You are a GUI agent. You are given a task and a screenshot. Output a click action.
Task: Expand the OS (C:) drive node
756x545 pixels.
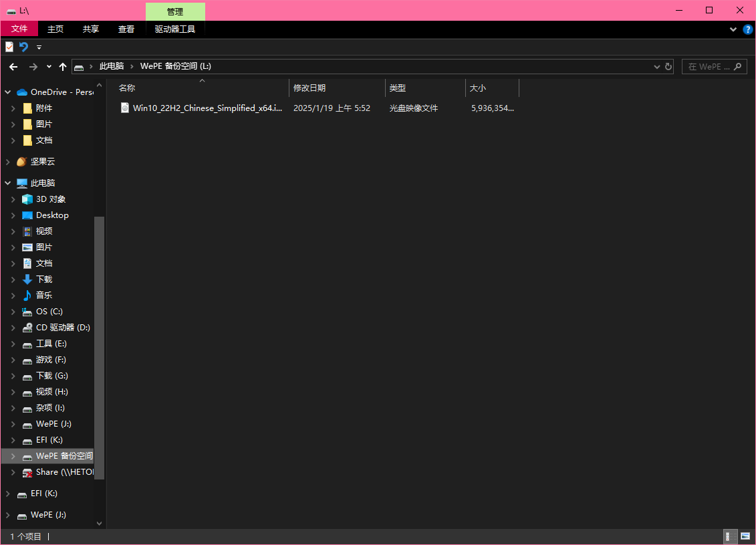[x=13, y=312]
